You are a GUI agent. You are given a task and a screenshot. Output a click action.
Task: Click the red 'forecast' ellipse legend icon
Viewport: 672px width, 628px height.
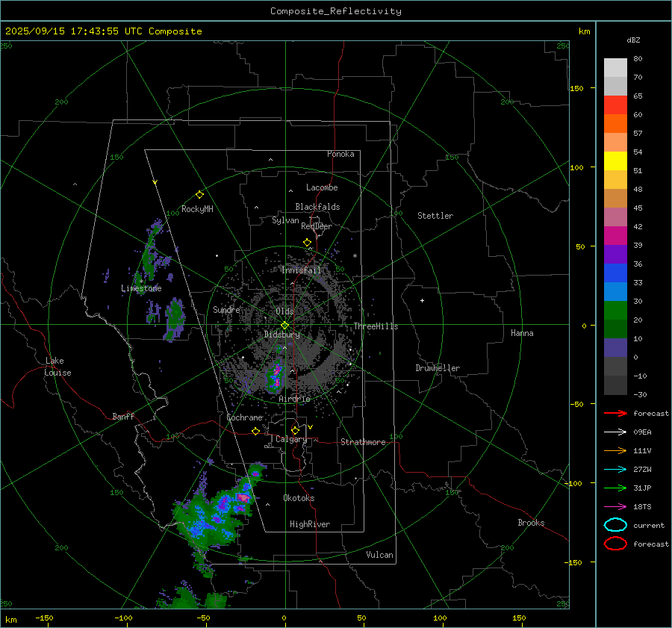click(615, 544)
